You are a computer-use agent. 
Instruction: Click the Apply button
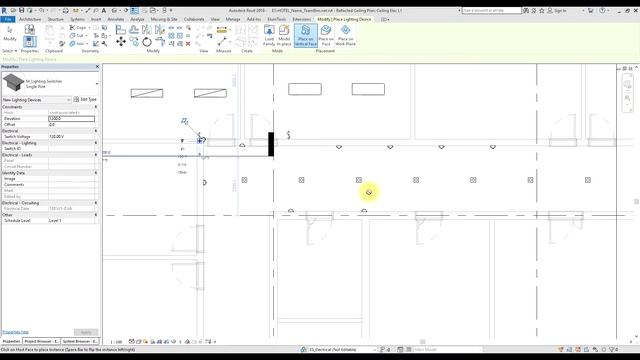coord(86,332)
